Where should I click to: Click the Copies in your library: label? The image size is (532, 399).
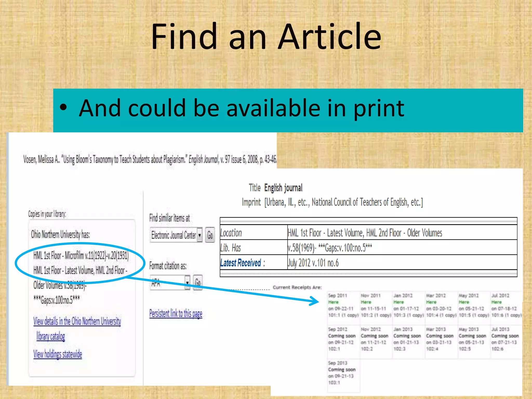(47, 214)
